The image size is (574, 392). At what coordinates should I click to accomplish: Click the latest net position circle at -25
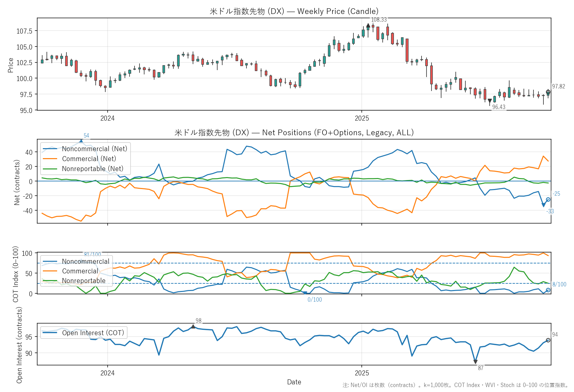(x=548, y=200)
